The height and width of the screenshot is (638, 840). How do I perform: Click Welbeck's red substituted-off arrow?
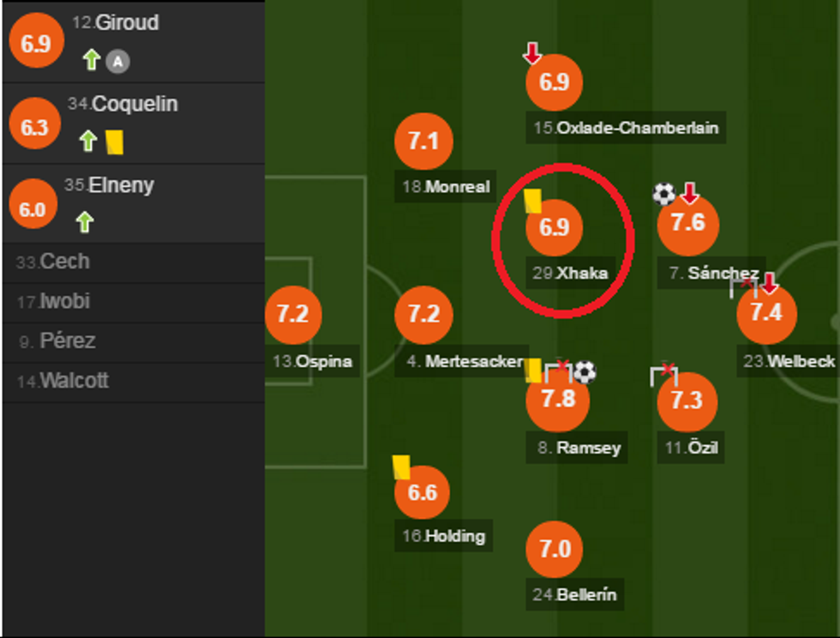pyautogui.click(x=770, y=283)
